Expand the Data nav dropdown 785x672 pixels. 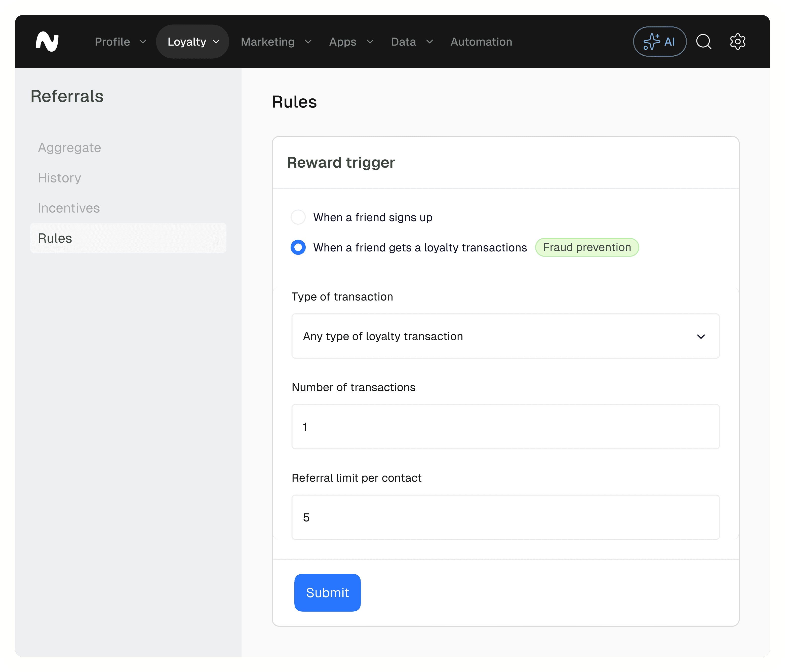(411, 42)
